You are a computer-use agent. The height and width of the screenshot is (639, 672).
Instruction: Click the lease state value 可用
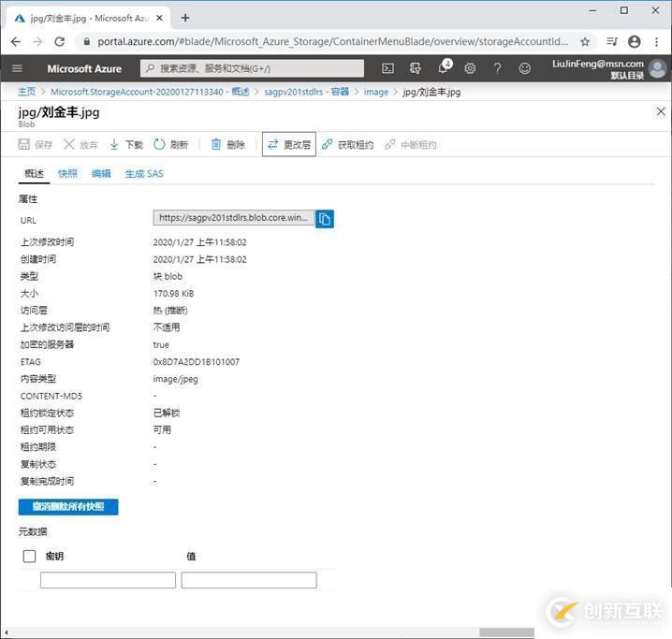coord(162,429)
